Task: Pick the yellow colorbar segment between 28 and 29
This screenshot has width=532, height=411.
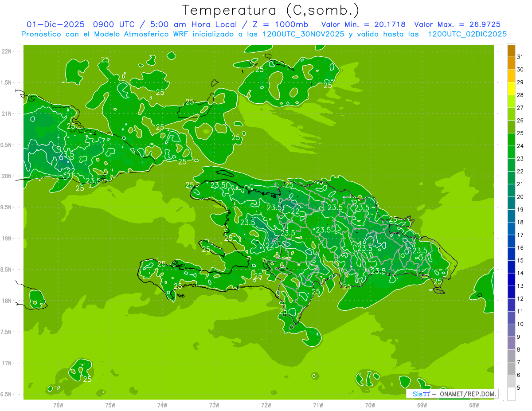Action: (x=511, y=89)
